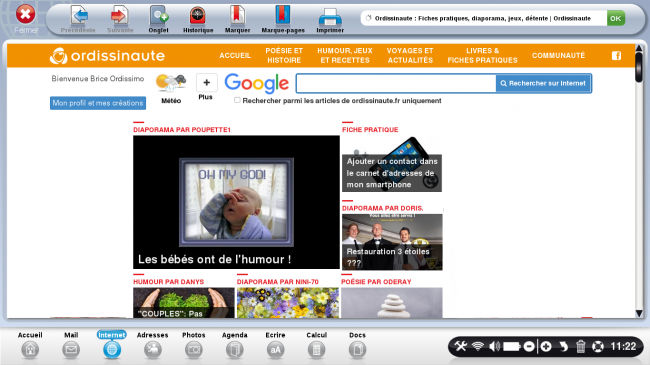650x365 pixels.
Task: Open the Photos camera icon
Action: coord(194,350)
